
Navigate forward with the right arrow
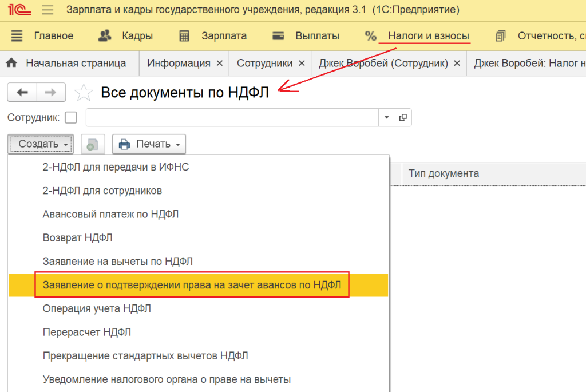coord(51,92)
